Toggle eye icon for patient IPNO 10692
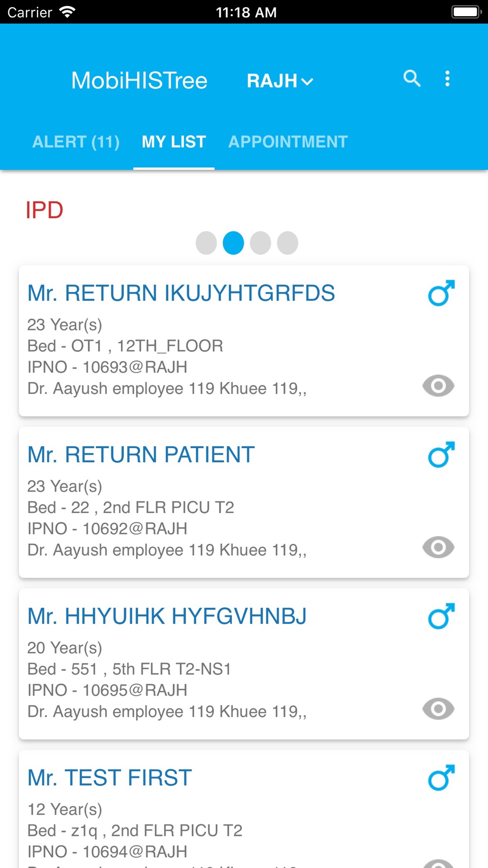 point(438,547)
